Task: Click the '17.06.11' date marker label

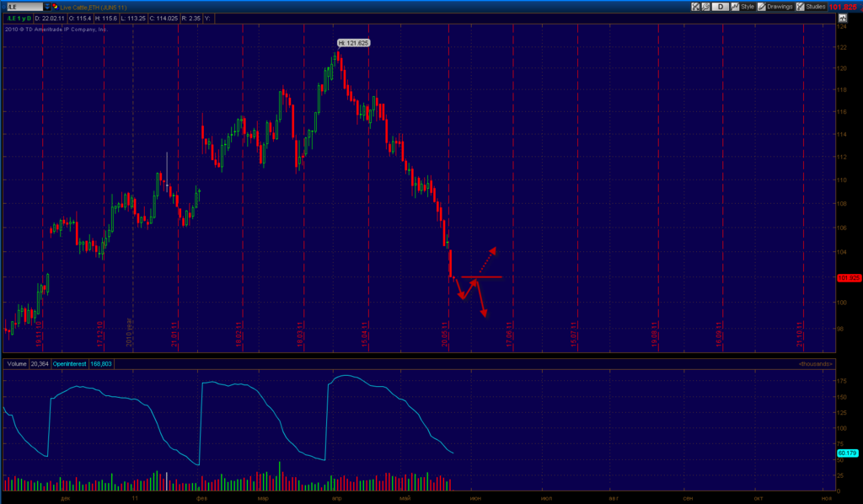Action: 509,335
